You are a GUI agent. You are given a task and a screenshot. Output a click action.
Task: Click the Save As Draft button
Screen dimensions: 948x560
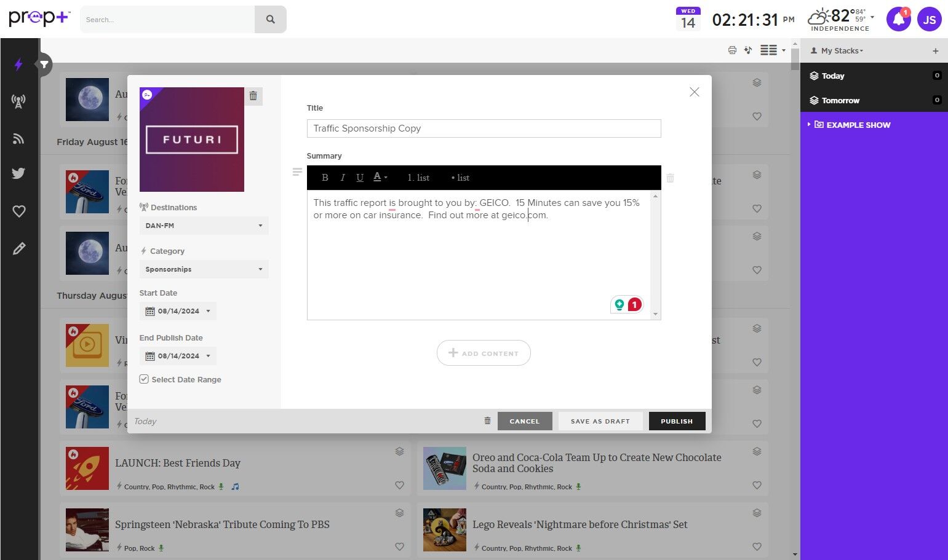point(600,421)
